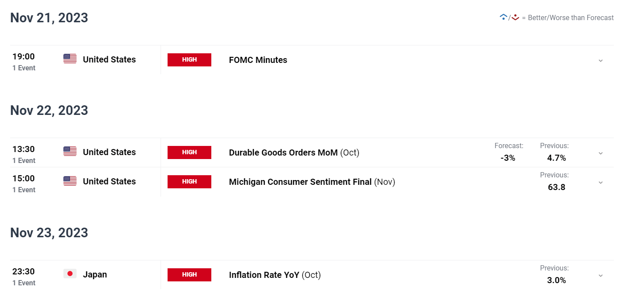Click the red worse-than-forecast legend icon
The height and width of the screenshot is (291, 644).
[x=515, y=17]
